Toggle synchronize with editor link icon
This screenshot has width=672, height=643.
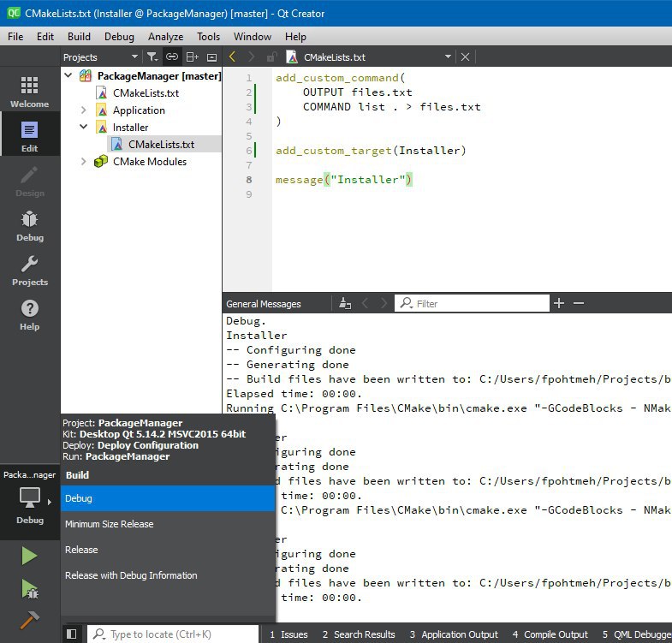172,57
